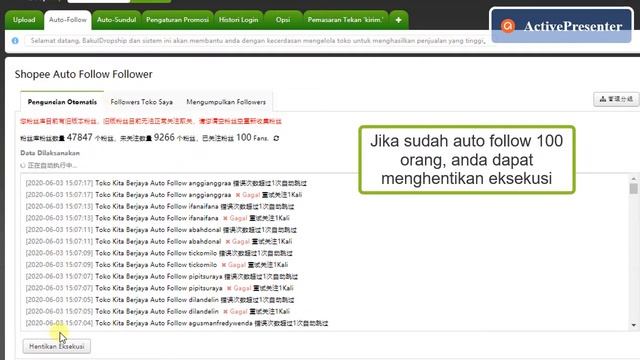Click the log scrollbar thumb
This screenshot has width=640, height=360.
[x=633, y=189]
